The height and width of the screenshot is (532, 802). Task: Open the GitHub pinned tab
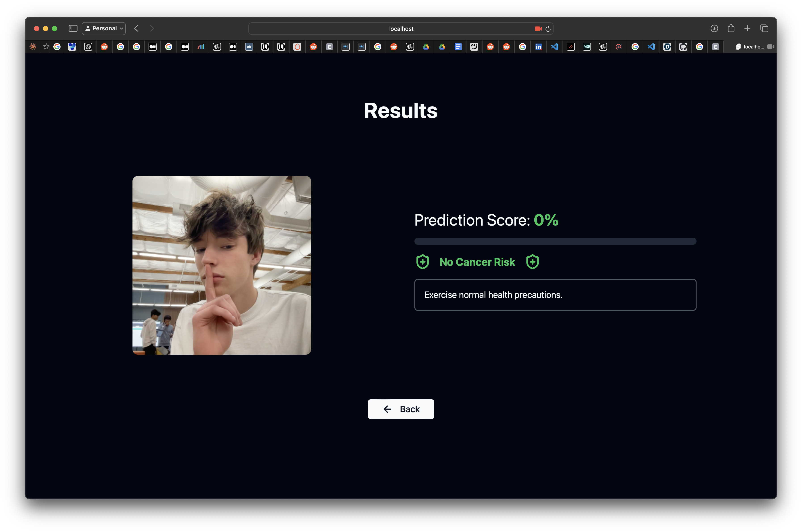(683, 47)
